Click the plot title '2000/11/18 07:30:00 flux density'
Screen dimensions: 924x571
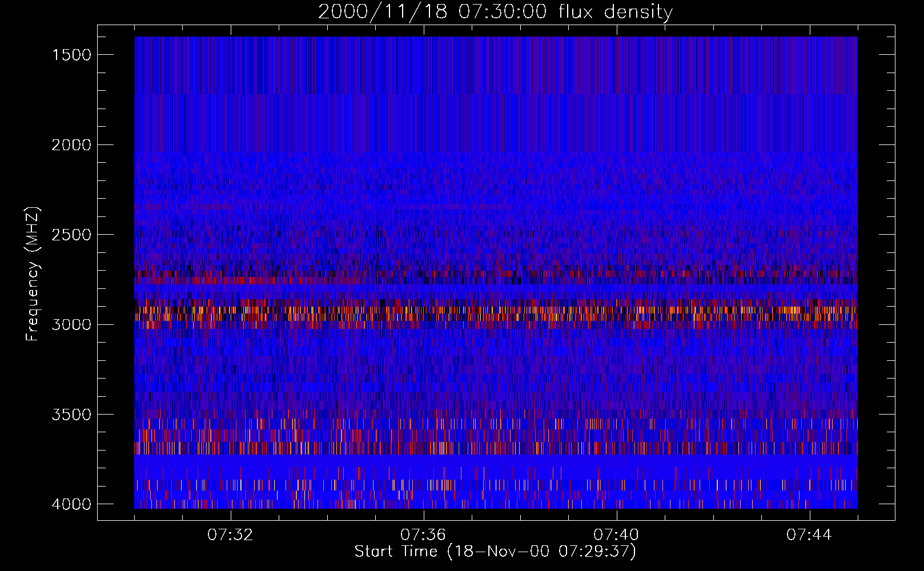point(495,11)
